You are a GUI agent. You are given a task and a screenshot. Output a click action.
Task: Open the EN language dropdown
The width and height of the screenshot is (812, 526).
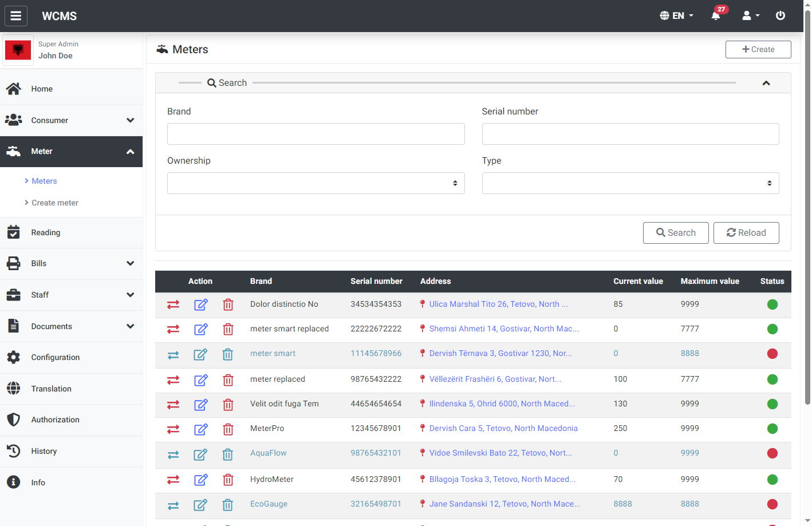click(677, 15)
